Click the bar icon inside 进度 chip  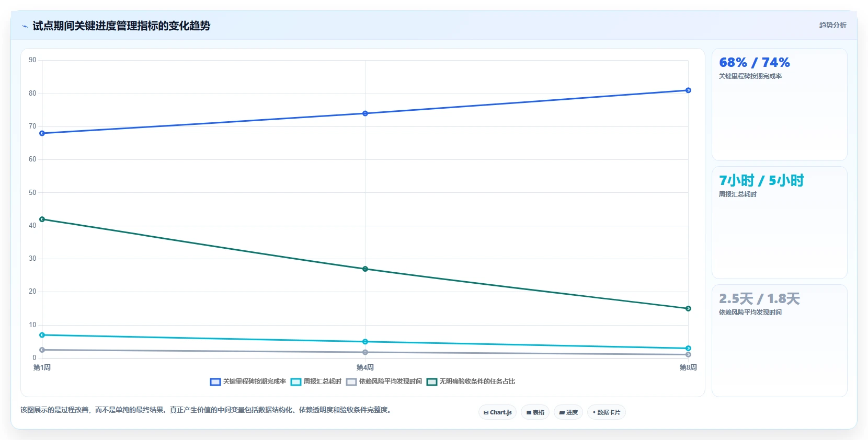tap(562, 412)
